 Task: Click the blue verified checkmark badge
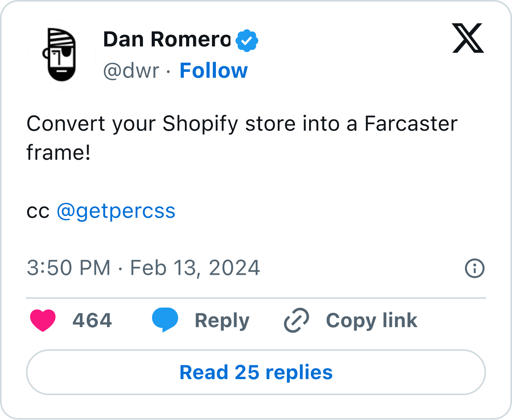click(x=247, y=41)
